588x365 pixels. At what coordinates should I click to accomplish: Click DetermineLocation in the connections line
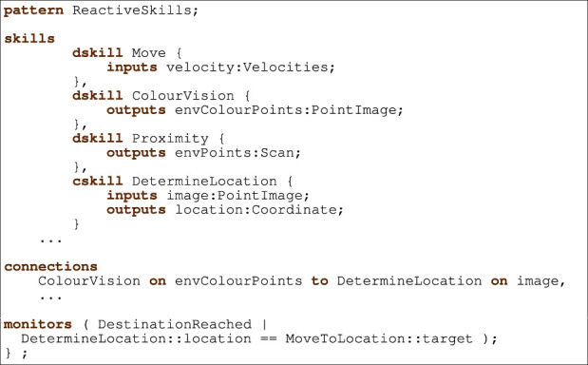point(409,281)
